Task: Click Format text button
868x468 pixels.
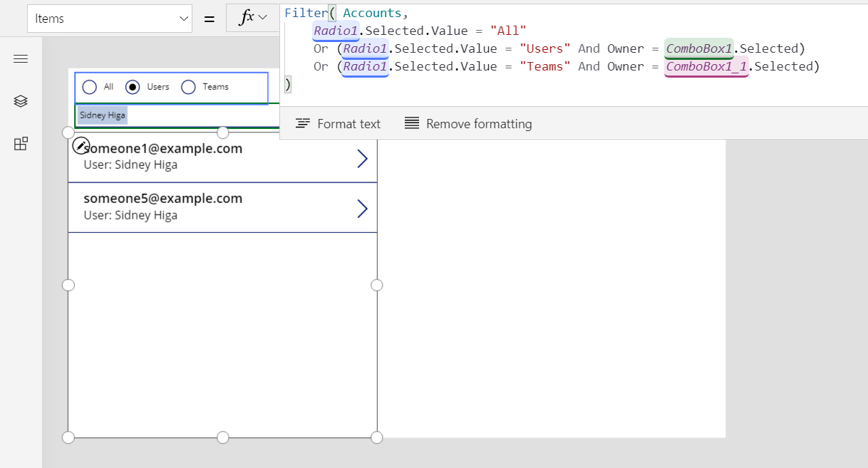Action: 338,124
